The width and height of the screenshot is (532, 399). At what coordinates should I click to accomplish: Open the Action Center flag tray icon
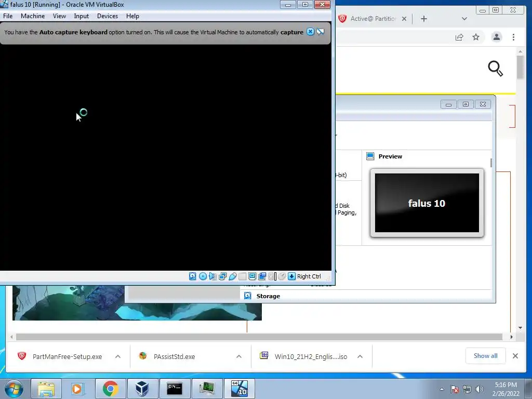[455, 389]
